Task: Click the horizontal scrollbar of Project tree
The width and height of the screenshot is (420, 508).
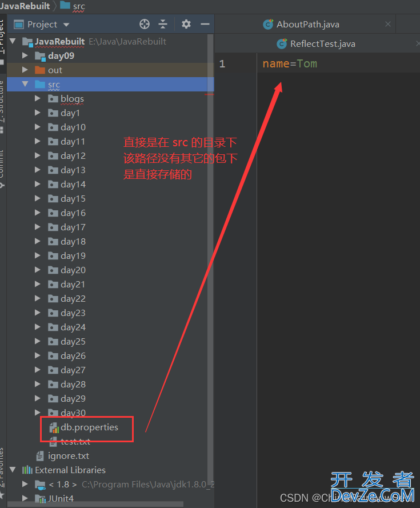Action: [x=95, y=505]
